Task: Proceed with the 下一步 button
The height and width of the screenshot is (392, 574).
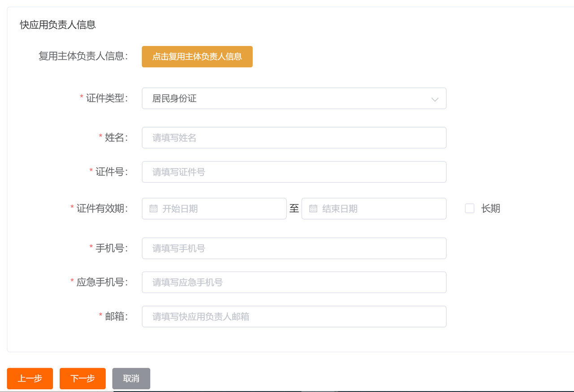Action: tap(83, 379)
